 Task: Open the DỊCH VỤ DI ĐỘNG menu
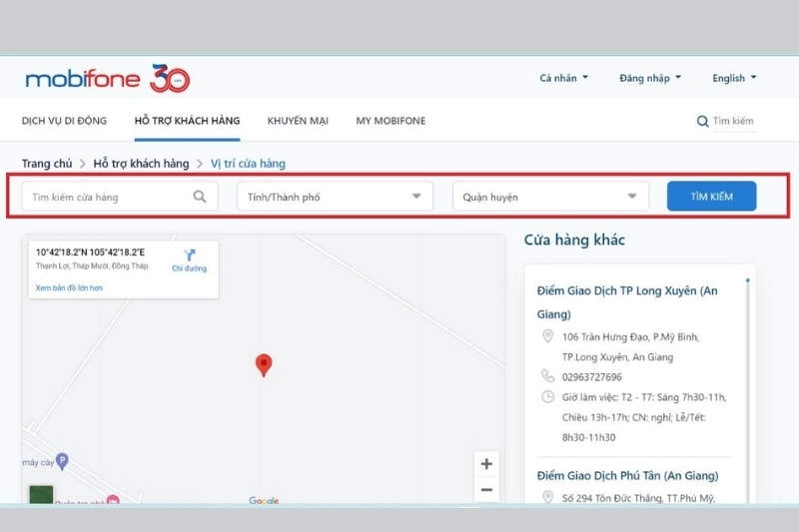(64, 121)
